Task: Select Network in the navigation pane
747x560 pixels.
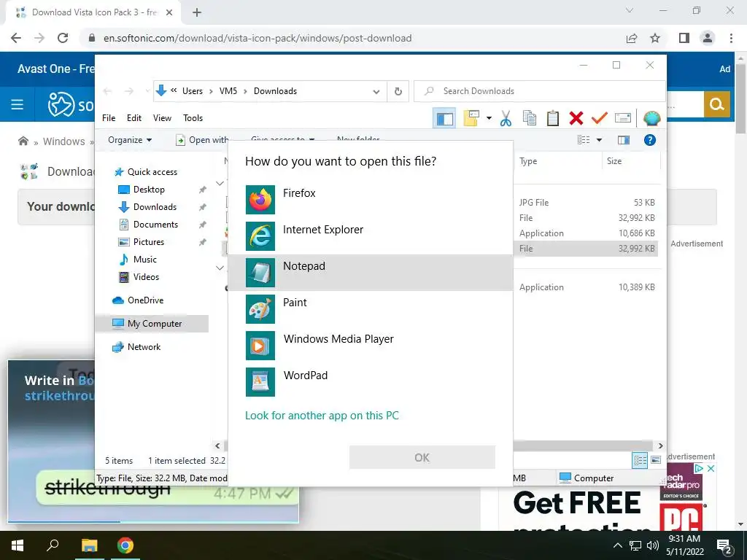Action: [x=144, y=347]
